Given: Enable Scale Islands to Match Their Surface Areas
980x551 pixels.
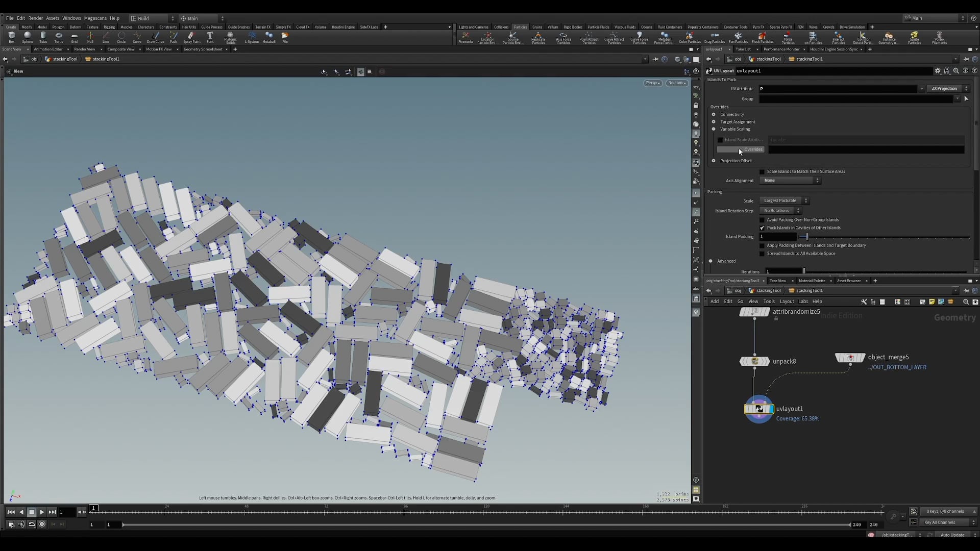Looking at the screenshot, I should coord(763,171).
